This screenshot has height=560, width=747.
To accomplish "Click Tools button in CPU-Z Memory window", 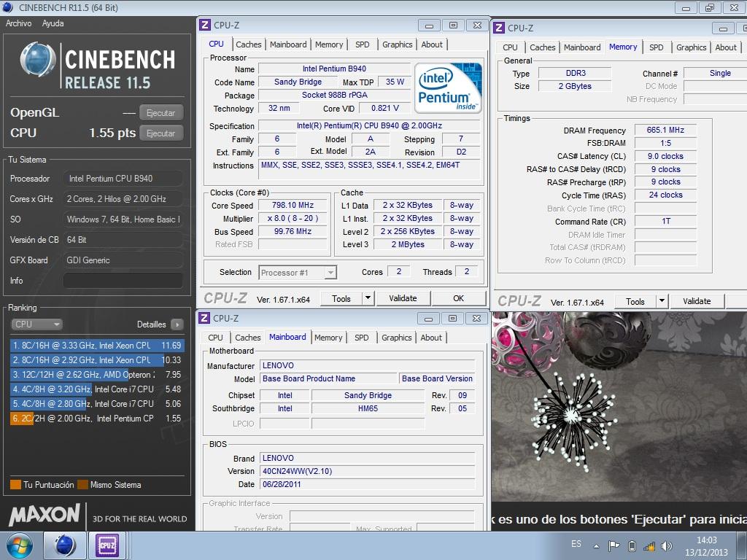I will click(635, 301).
